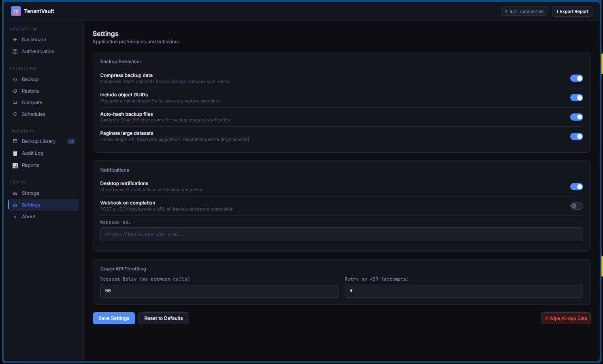Image resolution: width=603 pixels, height=364 pixels.
Task: Click the 'Show browser notifications' description
Action: [152, 190]
